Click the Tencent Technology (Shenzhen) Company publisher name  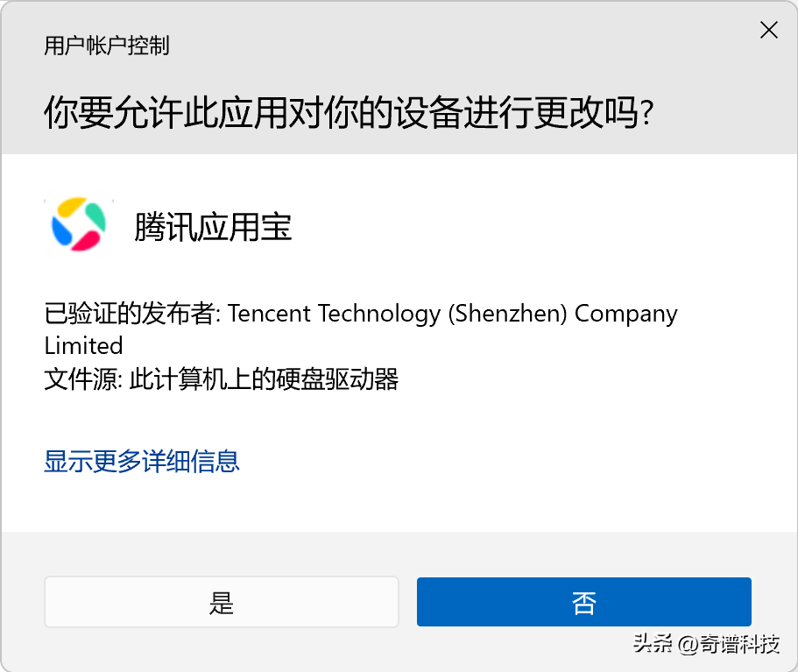453,314
